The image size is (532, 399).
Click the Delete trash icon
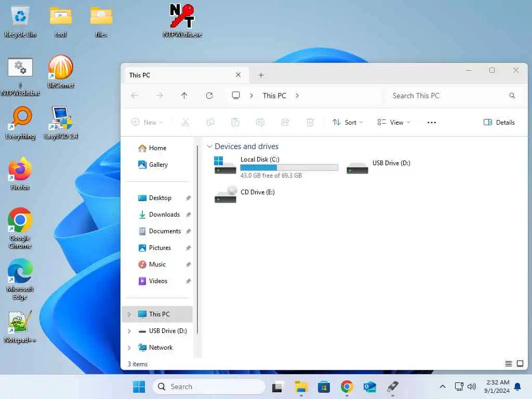click(310, 123)
